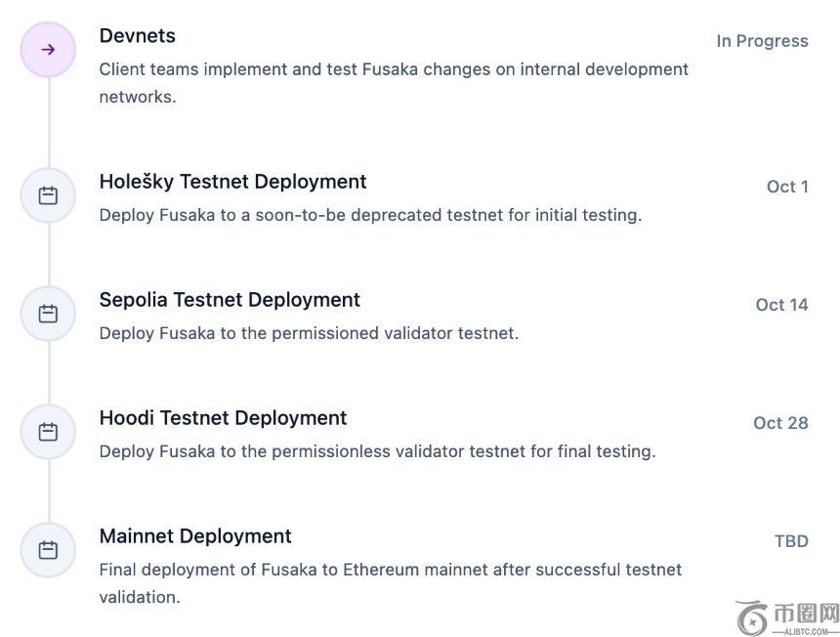This screenshot has width=840, height=637.
Task: Click the calendar icon for Holešky Testnet Deployment
Action: tap(48, 195)
